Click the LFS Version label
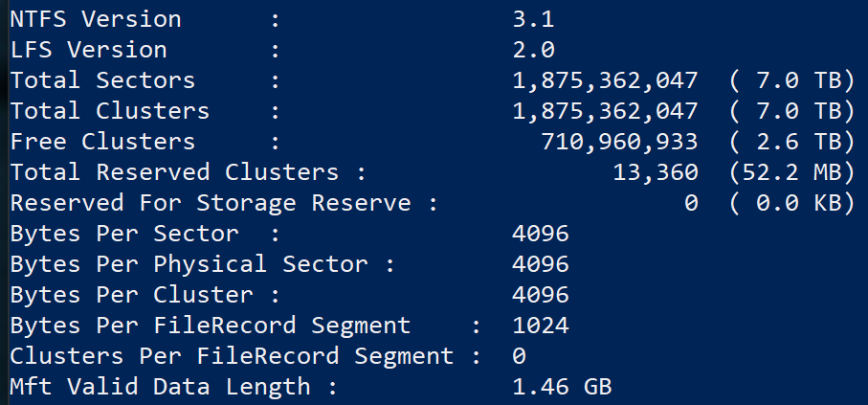Image resolution: width=868 pixels, height=405 pixels. (89, 49)
